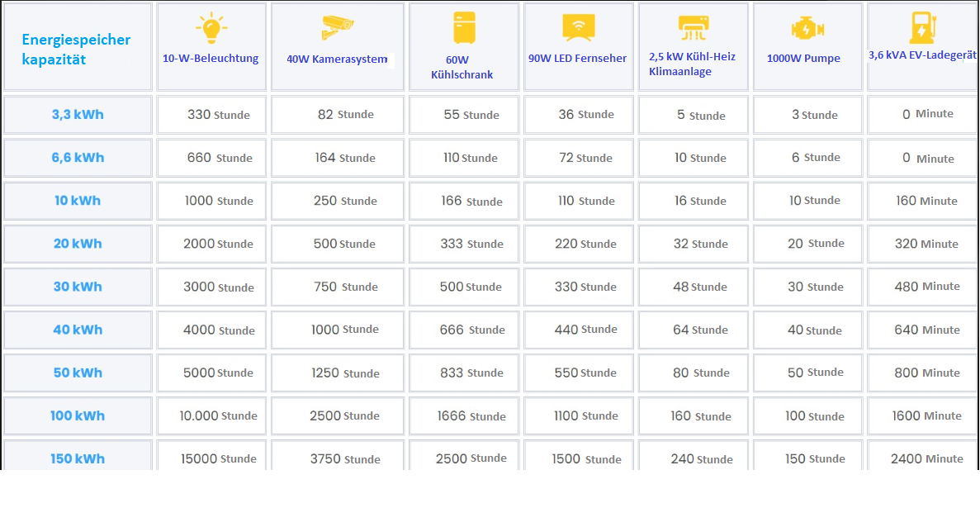The width and height of the screenshot is (980, 508).
Task: Select the 3,3 kWh row header
Action: click(78, 115)
